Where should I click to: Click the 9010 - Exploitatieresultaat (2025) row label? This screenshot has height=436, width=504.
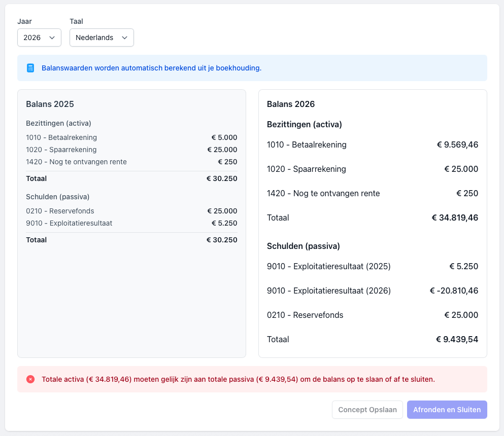pyautogui.click(x=328, y=266)
